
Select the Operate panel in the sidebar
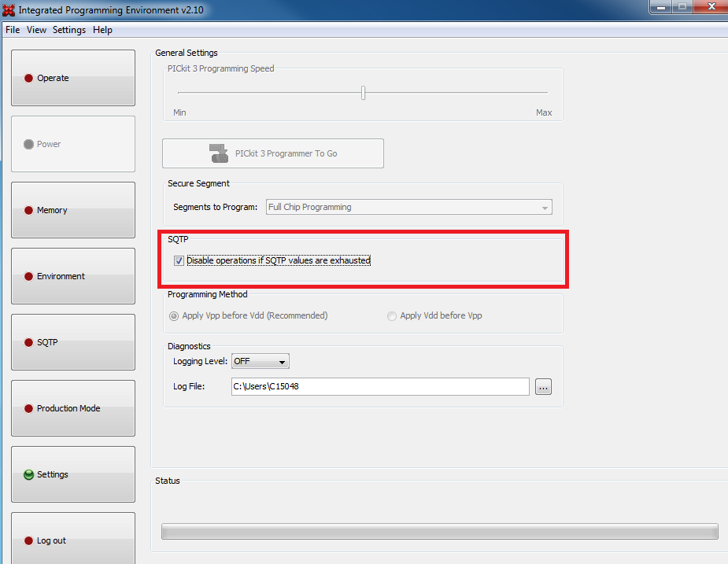click(72, 78)
